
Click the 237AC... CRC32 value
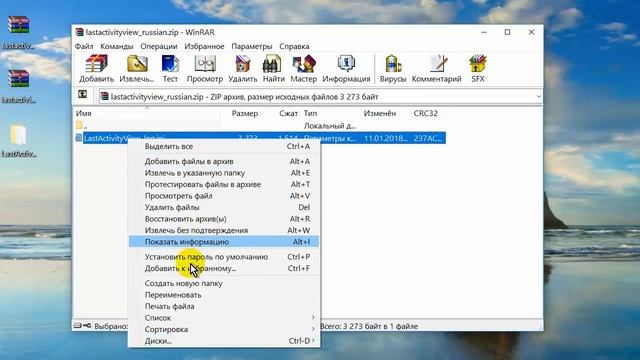click(x=428, y=138)
